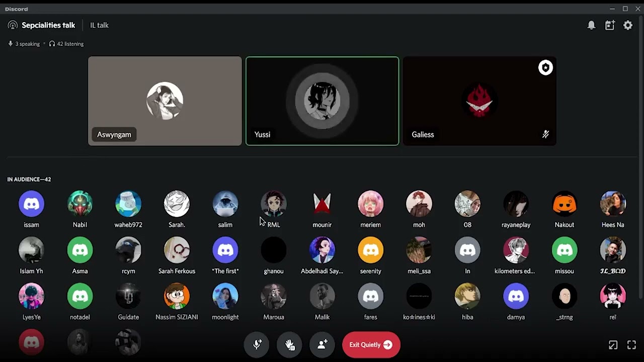Click the name label "moonlight"
This screenshot has width=644, height=362.
point(225,317)
